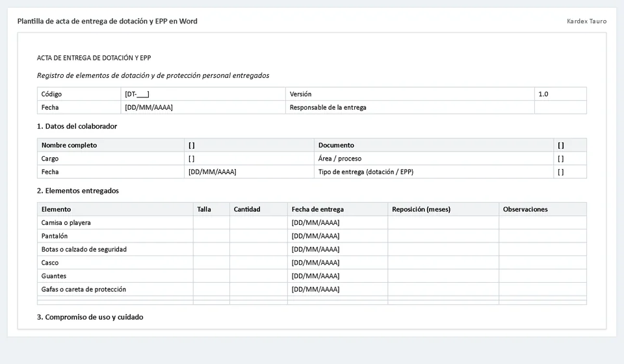Click the delivery date placeholder in the Casco row
This screenshot has width=624, height=364.
[316, 263]
